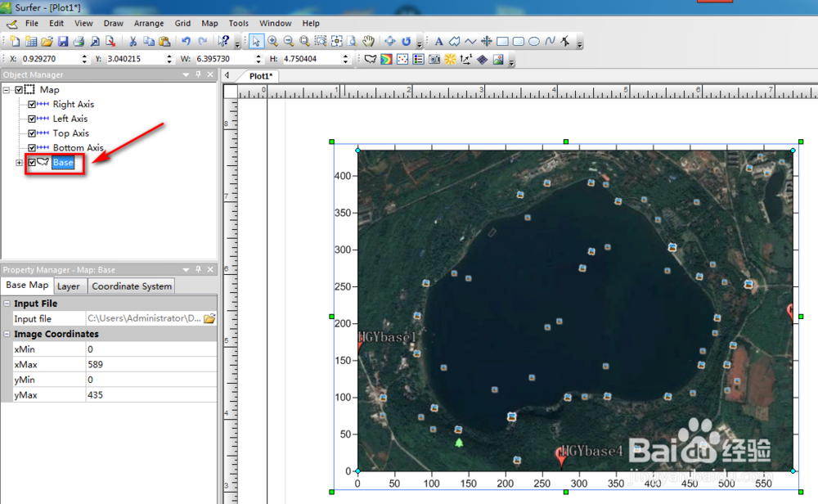Select Base item in Object Manager

click(x=63, y=162)
